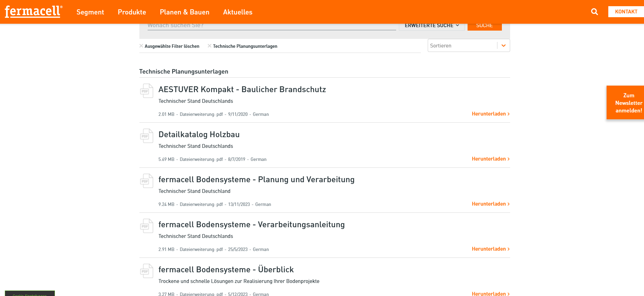Click PDF icon for Detailkatalog Holzbau
The image size is (644, 296).
(x=147, y=136)
